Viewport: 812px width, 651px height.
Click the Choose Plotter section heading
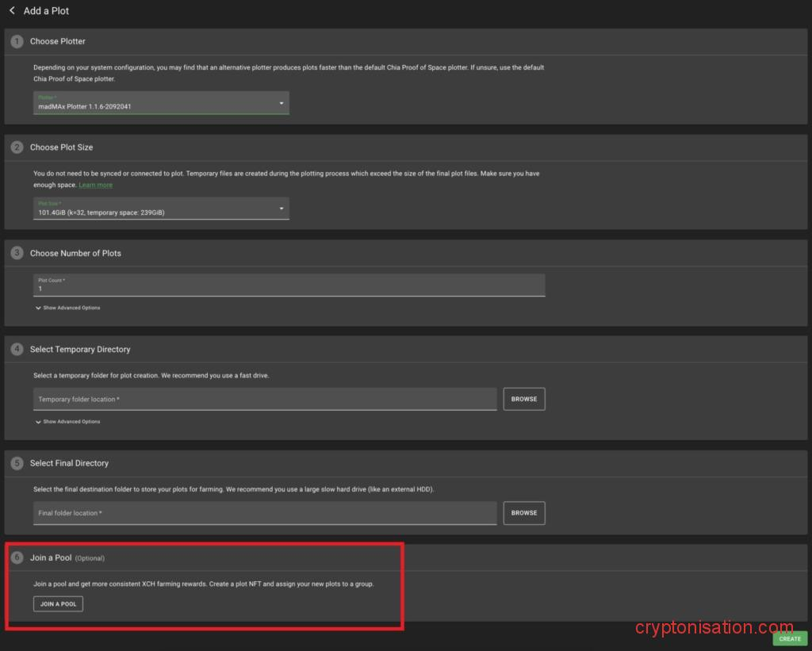click(x=58, y=41)
